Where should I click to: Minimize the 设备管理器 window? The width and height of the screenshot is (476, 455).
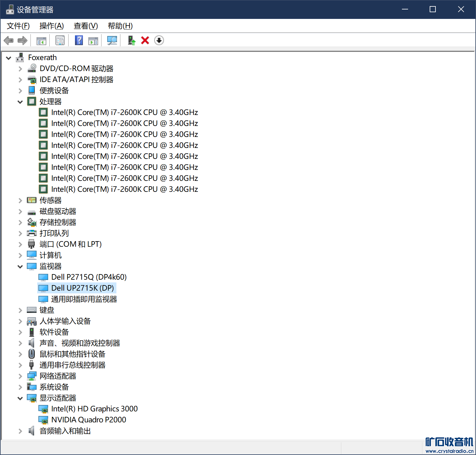click(405, 9)
